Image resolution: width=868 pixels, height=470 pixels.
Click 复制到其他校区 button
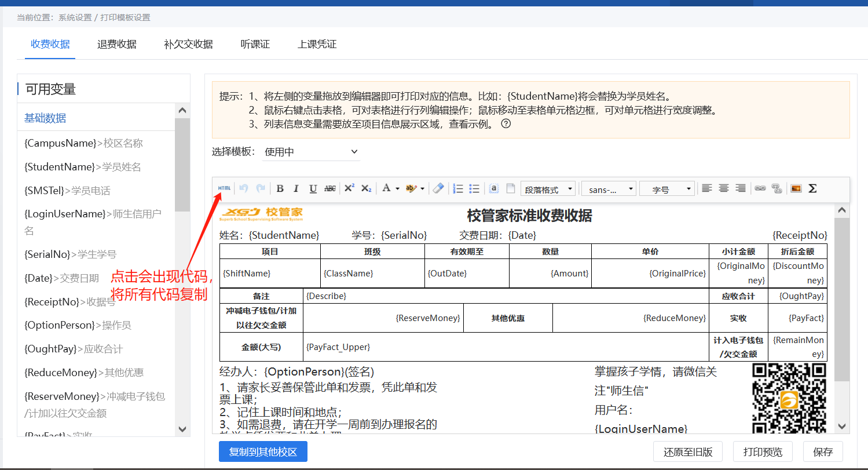click(263, 451)
